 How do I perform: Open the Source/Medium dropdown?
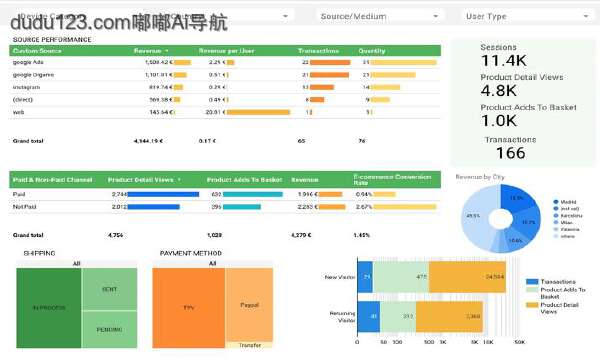coord(380,16)
